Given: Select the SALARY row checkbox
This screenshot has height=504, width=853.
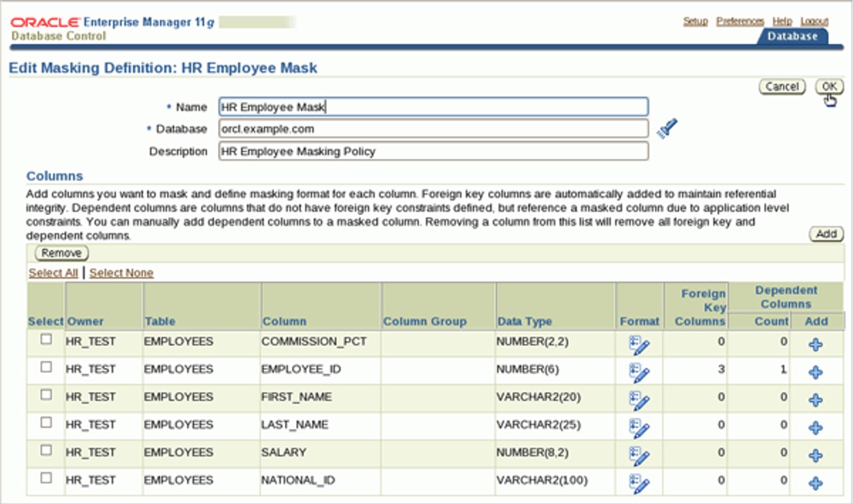Looking at the screenshot, I should click(x=46, y=450).
